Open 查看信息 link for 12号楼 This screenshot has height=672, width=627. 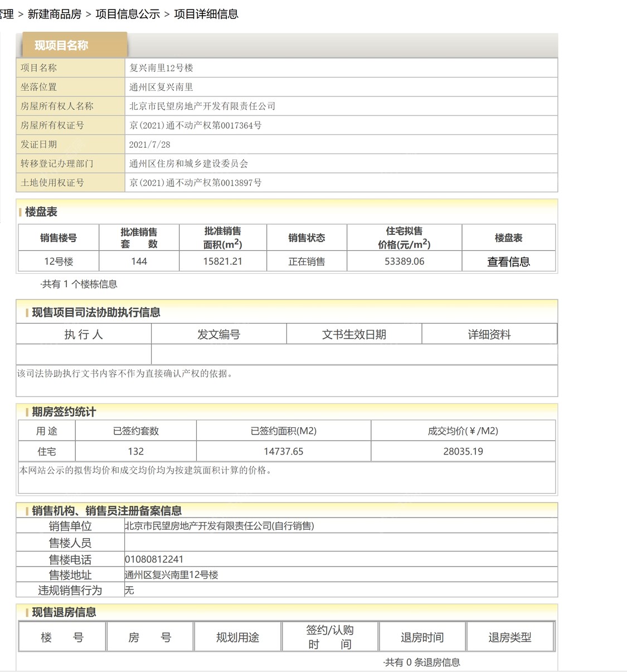pyautogui.click(x=508, y=262)
